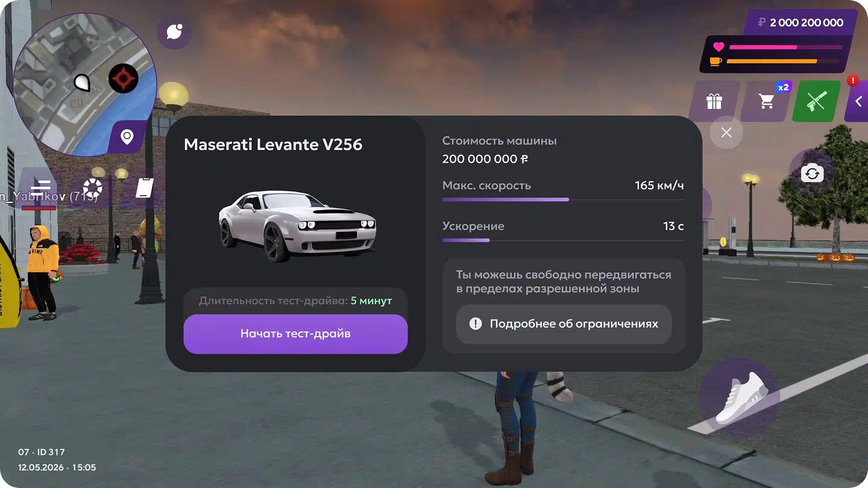Open Подробнее об ограничениях details

[x=564, y=324]
